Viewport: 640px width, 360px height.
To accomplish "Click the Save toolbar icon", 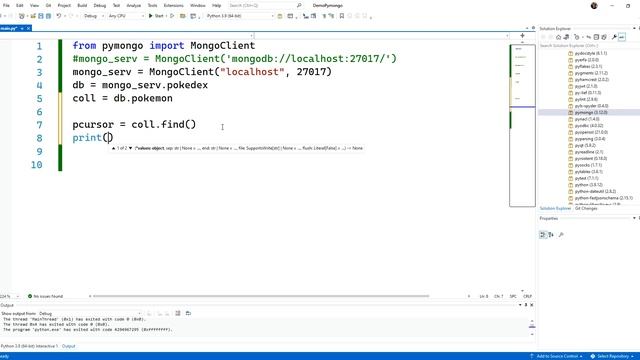I will pos(41,16).
